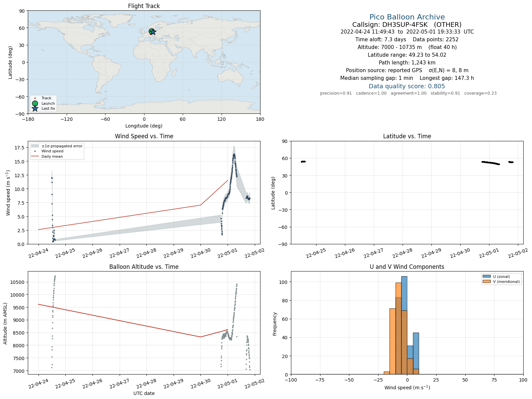The width and height of the screenshot is (532, 399).
Task: Click the blue Last fix star in the map legend
Action: 35,108
